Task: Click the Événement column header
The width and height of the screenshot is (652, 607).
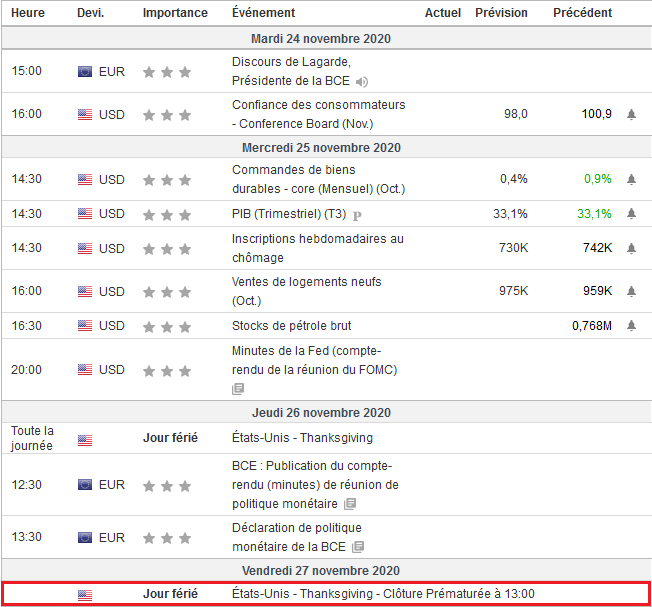Action: 264,13
